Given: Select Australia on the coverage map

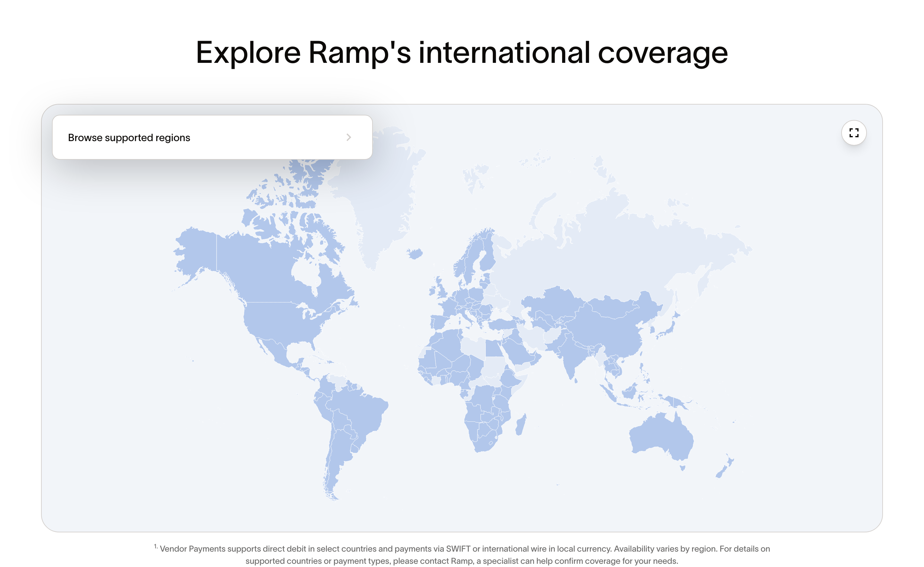Looking at the screenshot, I should tap(660, 437).
